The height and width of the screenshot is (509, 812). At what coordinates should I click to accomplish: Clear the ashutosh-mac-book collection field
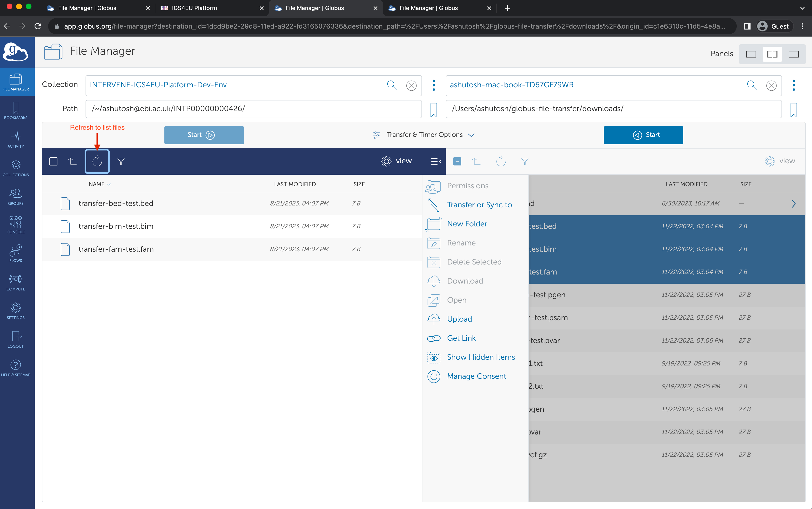click(771, 85)
